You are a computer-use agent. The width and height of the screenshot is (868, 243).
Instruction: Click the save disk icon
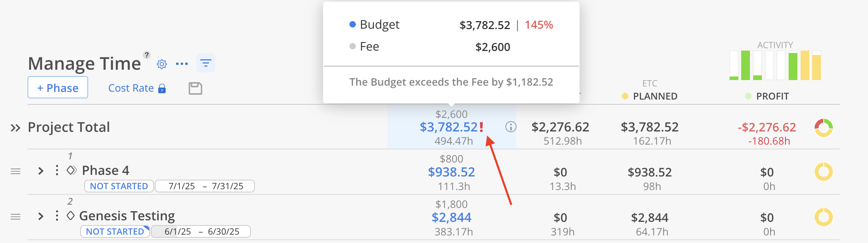click(x=195, y=88)
